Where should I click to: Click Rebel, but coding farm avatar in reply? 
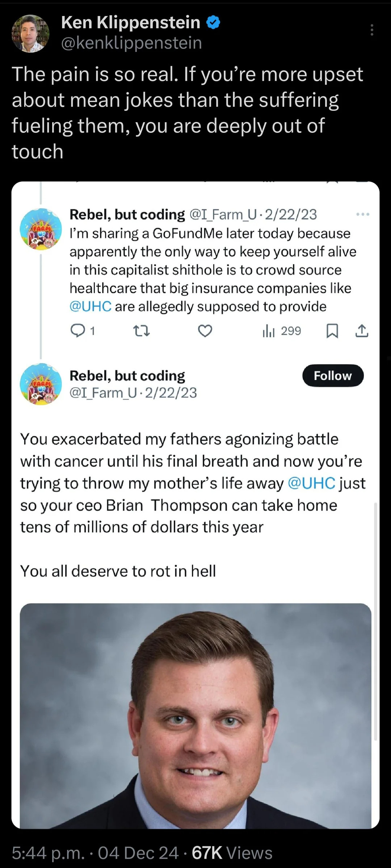41,384
